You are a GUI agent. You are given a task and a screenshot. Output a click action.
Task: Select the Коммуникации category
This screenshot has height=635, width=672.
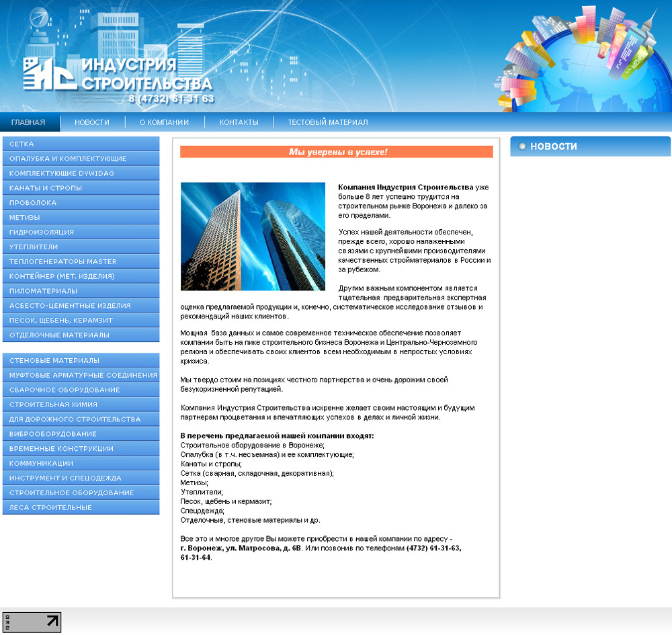81,463
